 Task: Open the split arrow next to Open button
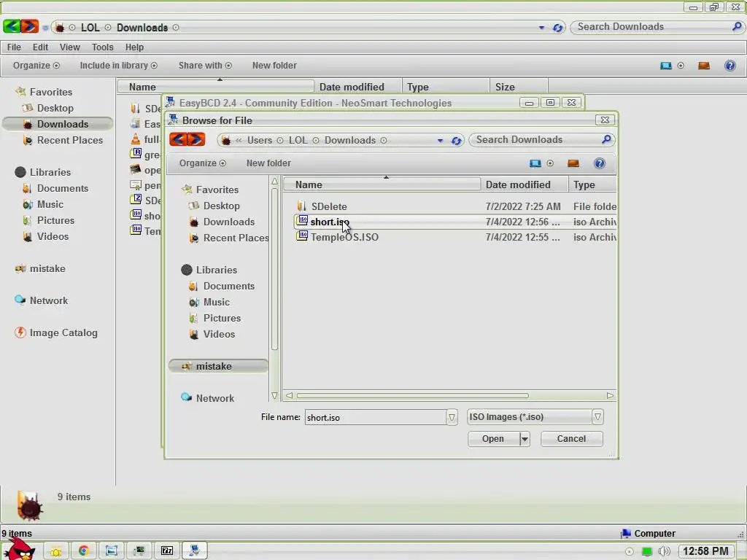pyautogui.click(x=525, y=439)
